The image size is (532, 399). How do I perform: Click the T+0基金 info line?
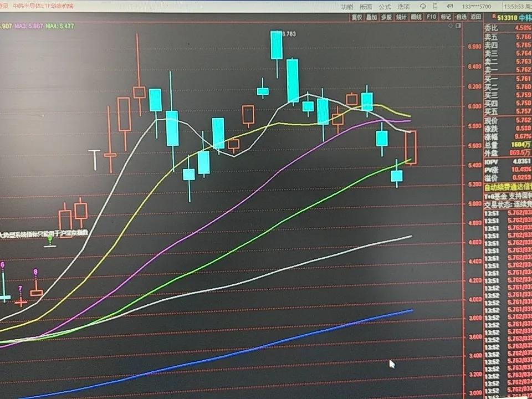(508, 196)
